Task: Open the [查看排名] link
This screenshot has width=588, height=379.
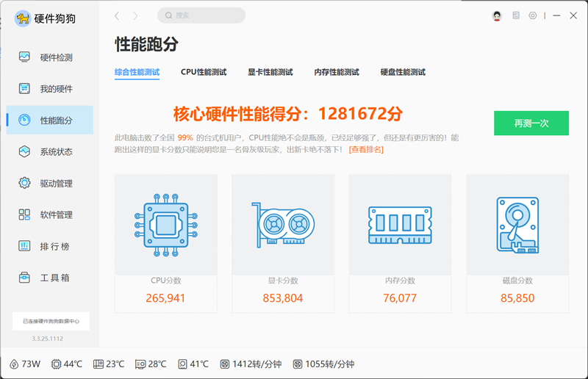Action: [366, 150]
